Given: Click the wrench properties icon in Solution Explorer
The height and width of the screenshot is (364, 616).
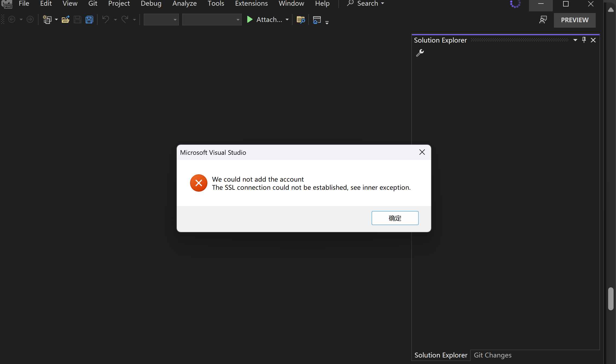Looking at the screenshot, I should pyautogui.click(x=420, y=53).
